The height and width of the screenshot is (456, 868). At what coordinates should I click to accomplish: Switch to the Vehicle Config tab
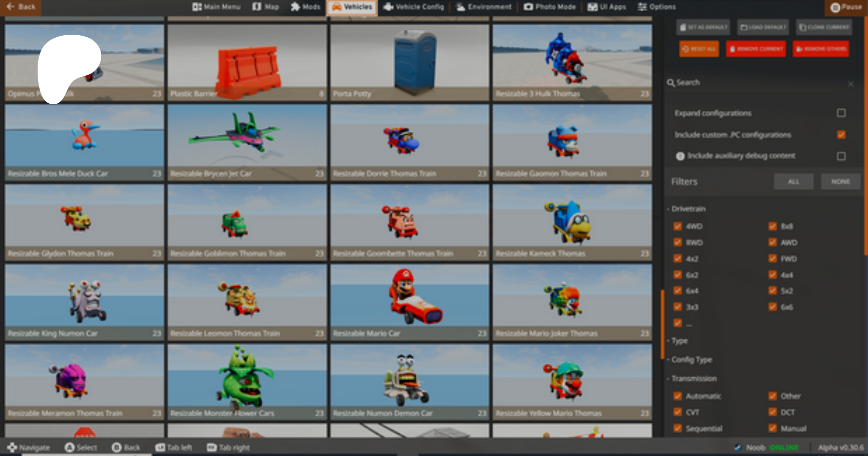414,7
